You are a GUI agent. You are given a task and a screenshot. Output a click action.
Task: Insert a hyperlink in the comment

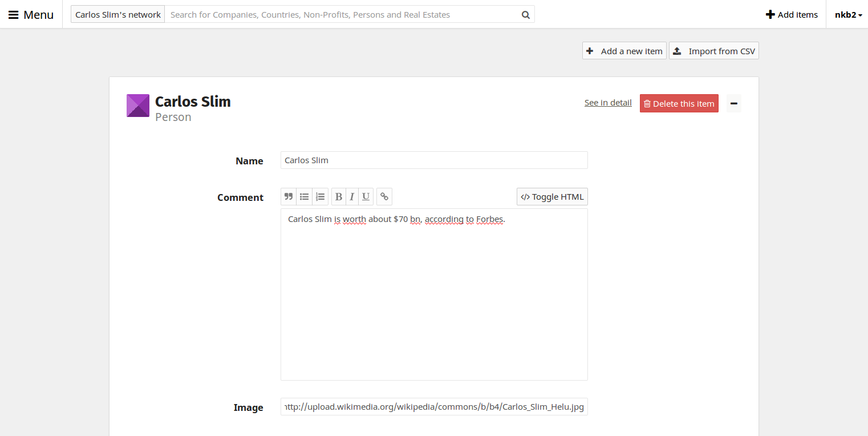(x=384, y=196)
